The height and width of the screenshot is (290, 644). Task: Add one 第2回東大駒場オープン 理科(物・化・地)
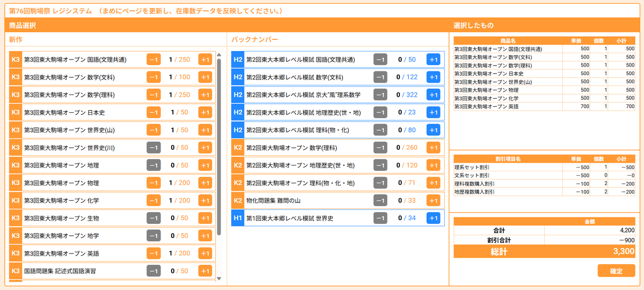pos(434,183)
